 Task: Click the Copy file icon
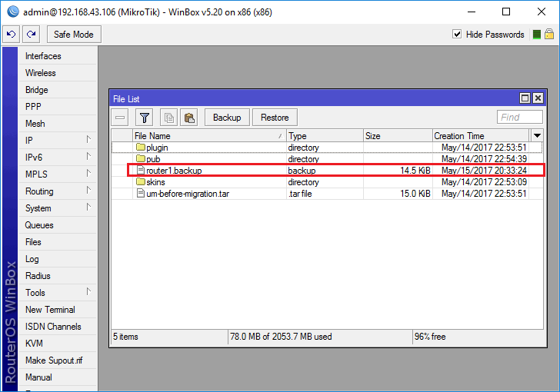pos(169,118)
